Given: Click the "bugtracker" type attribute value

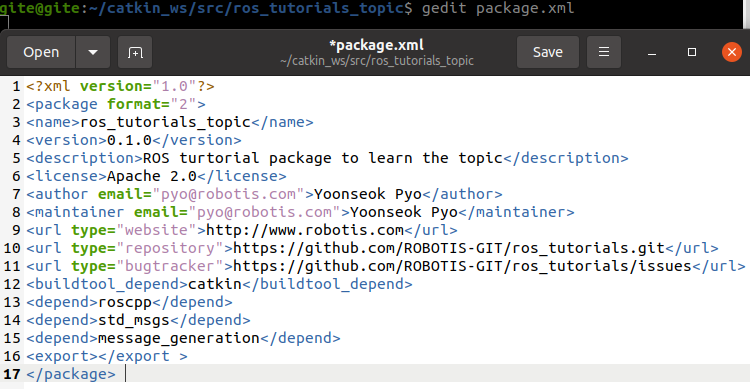Looking at the screenshot, I should 170,266.
